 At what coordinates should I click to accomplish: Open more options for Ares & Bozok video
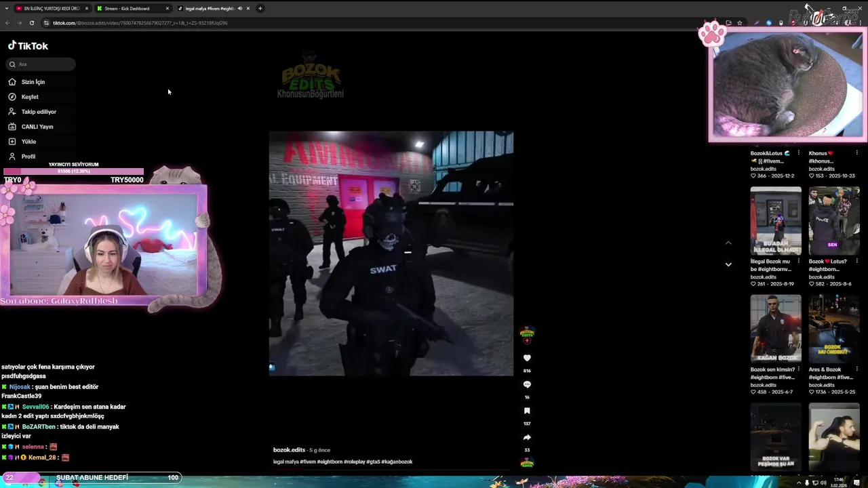click(x=856, y=369)
